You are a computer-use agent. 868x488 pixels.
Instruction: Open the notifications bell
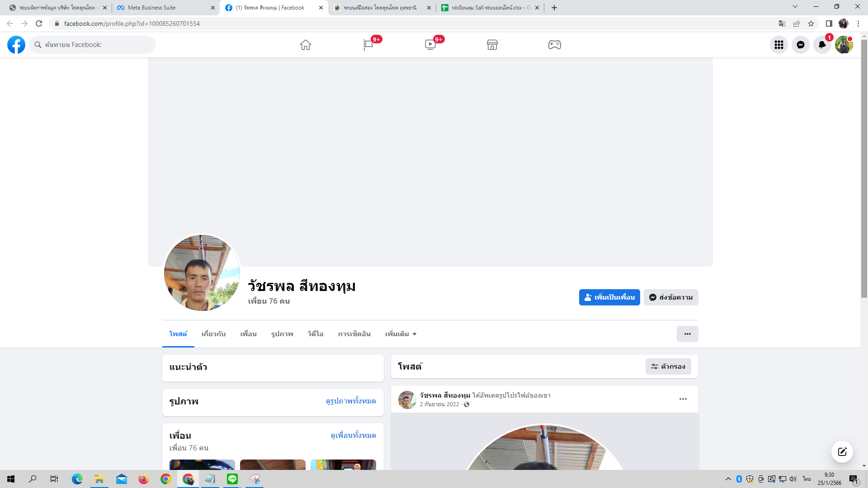coord(822,45)
